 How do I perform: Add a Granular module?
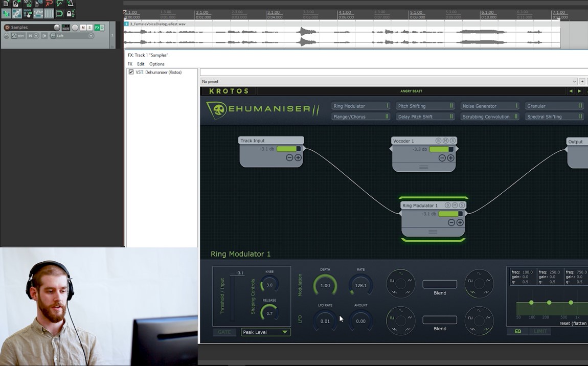click(x=555, y=106)
